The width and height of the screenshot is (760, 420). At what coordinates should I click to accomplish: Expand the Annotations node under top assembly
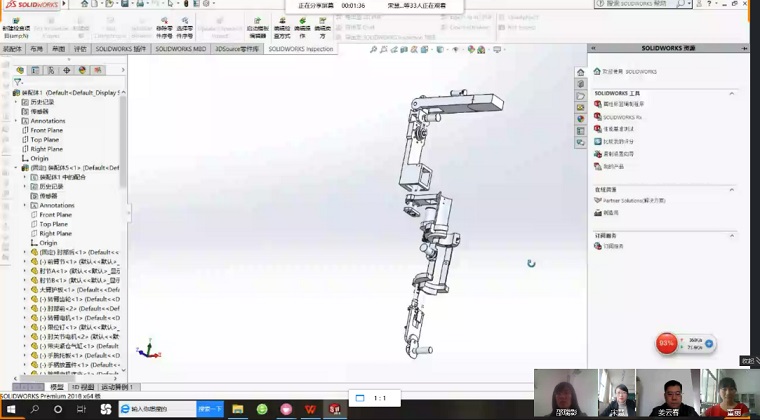click(x=15, y=121)
